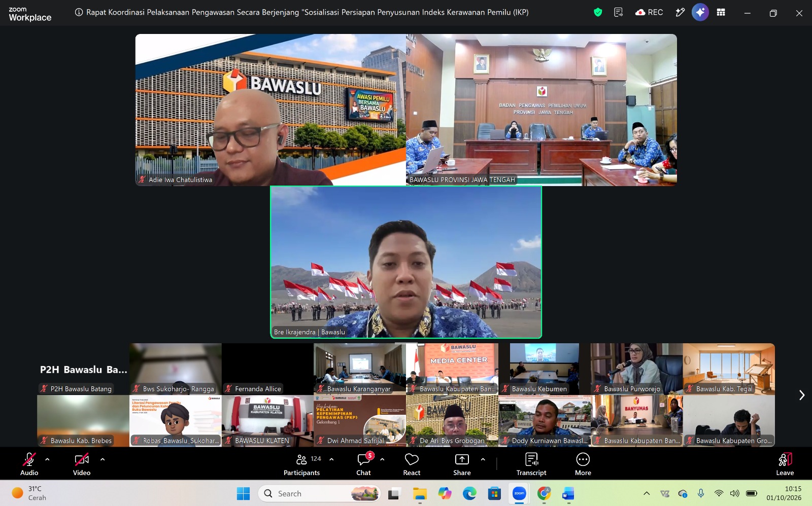Open the weather widget showing 31°C Cerah
Image resolution: width=812 pixels, height=506 pixels.
pyautogui.click(x=30, y=493)
